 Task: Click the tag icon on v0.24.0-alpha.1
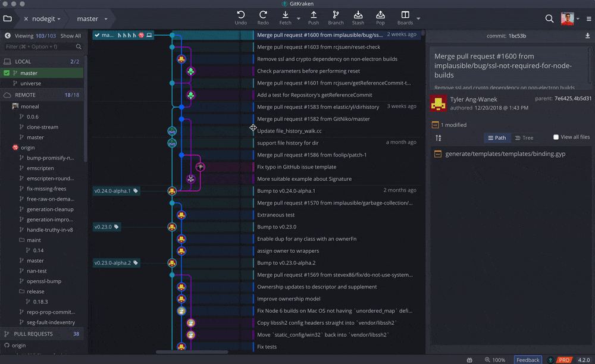tap(136, 191)
